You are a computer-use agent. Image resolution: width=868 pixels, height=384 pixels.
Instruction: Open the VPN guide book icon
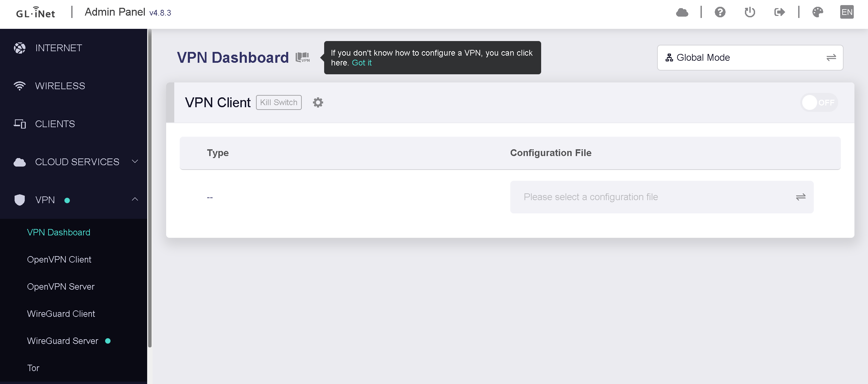click(x=302, y=58)
